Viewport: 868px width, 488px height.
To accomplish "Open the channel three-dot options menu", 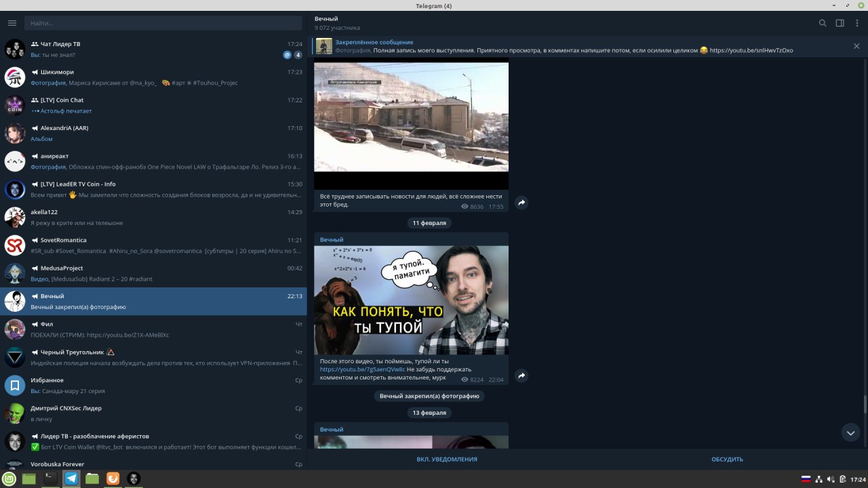I will [857, 23].
